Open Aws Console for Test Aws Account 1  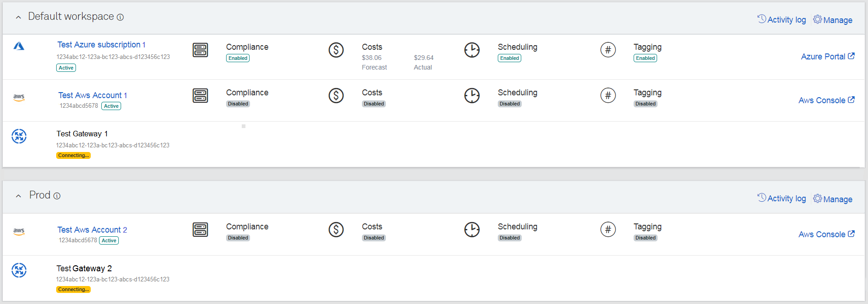(826, 100)
